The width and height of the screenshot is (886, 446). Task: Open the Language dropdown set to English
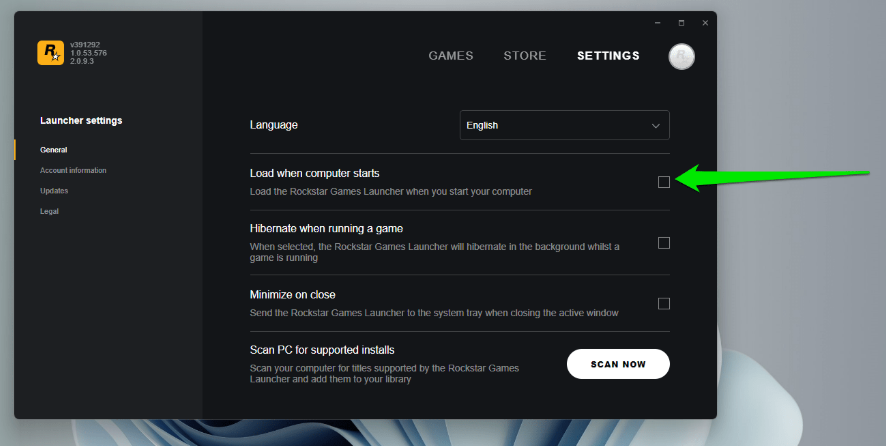564,125
